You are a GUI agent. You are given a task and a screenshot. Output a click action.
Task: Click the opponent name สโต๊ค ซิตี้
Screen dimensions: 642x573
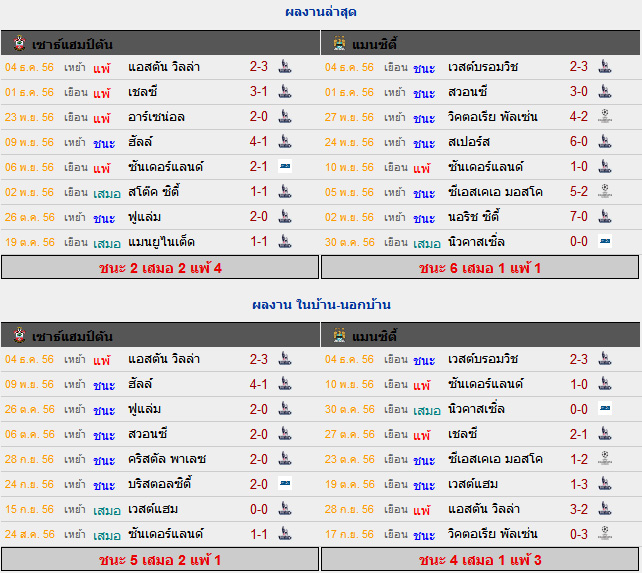(x=154, y=192)
